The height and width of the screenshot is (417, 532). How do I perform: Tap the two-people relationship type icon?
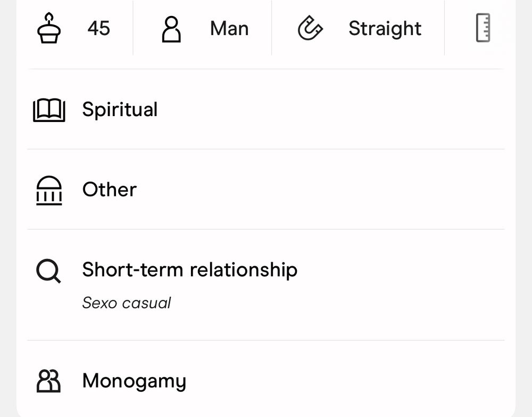click(x=48, y=381)
